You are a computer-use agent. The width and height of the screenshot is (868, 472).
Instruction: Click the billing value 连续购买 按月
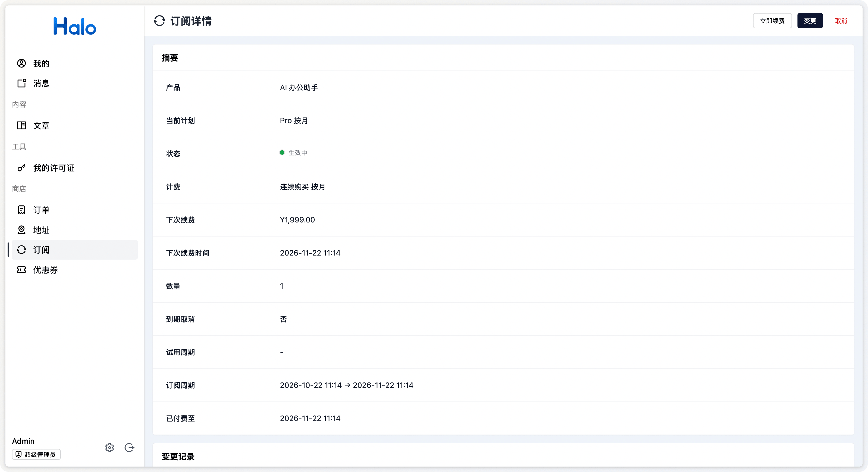[x=303, y=187]
